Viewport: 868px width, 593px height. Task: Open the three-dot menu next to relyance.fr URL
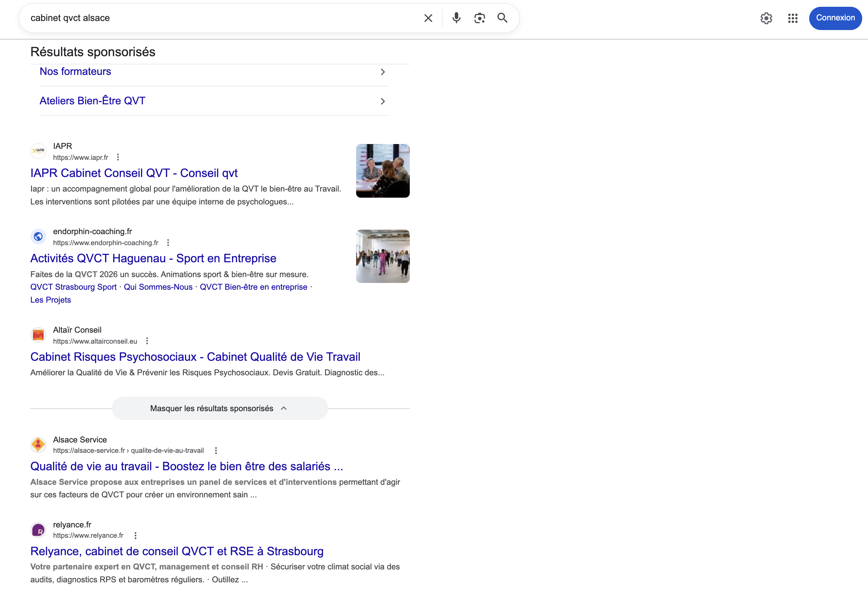click(136, 536)
